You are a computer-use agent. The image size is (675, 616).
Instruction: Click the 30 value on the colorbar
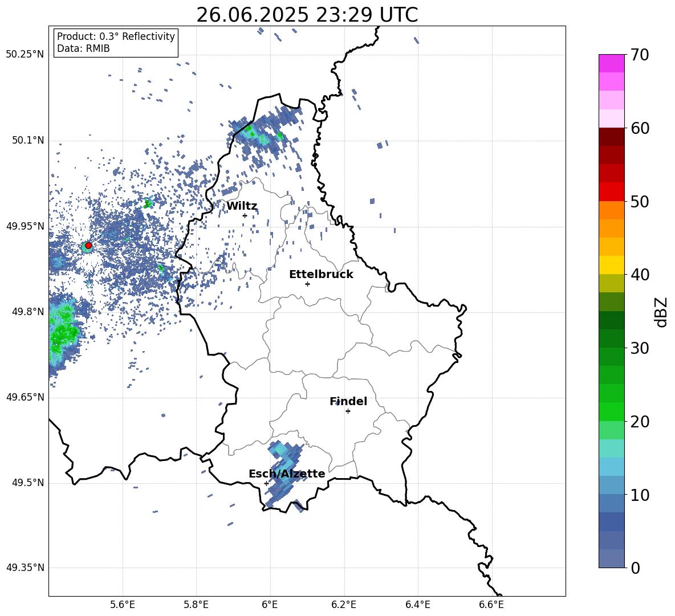[x=640, y=348]
